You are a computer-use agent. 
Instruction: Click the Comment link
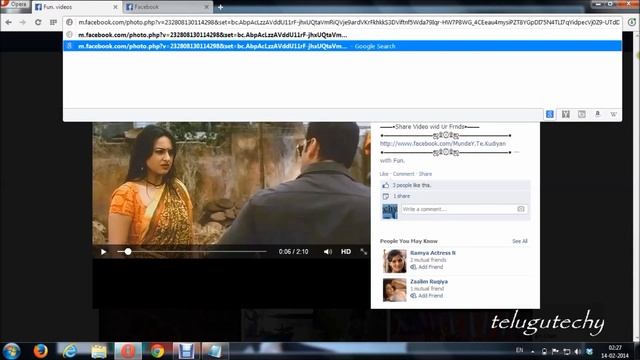[x=403, y=174]
